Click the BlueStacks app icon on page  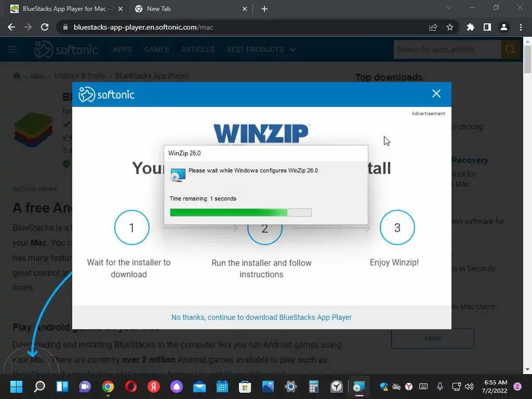(33, 130)
